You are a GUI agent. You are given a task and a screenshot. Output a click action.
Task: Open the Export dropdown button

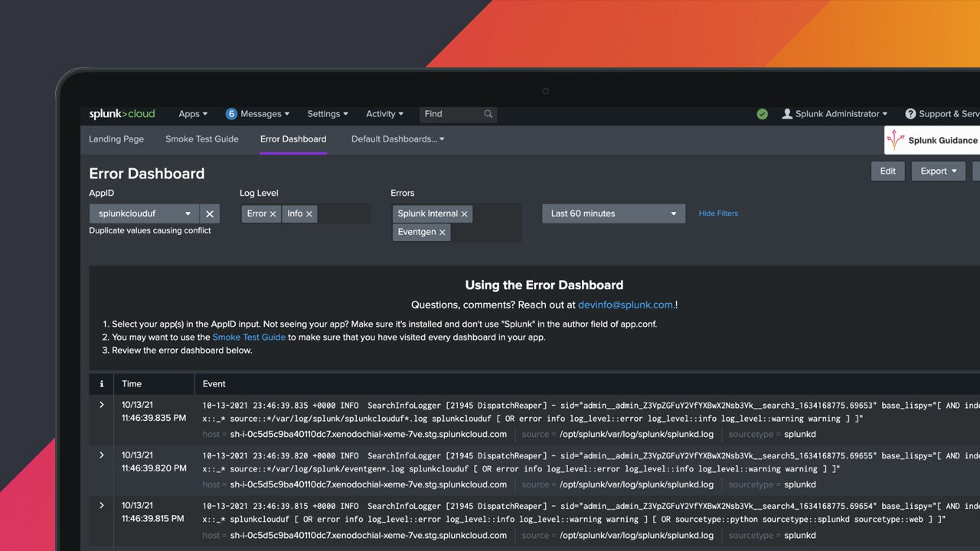938,171
